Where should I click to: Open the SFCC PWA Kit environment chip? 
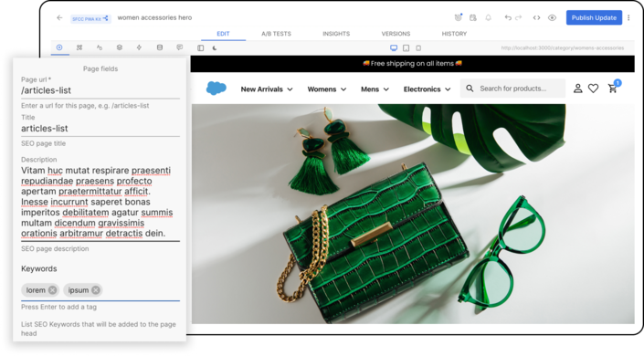90,19
